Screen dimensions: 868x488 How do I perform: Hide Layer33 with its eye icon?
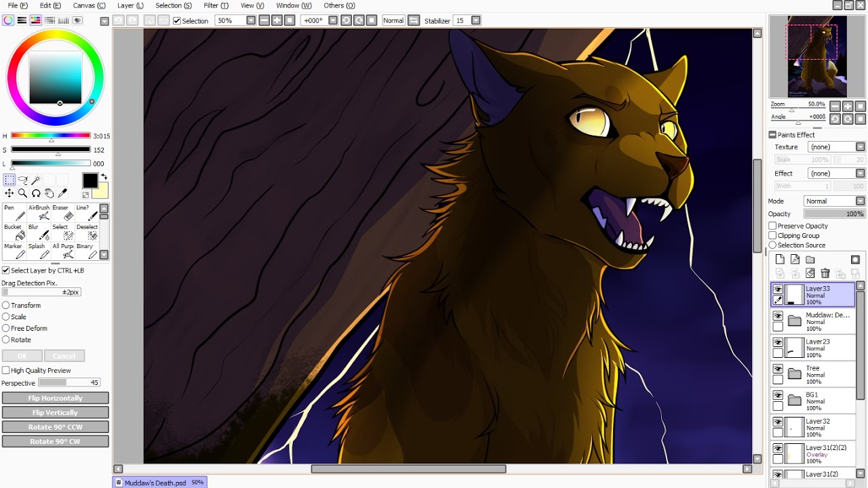pos(778,289)
